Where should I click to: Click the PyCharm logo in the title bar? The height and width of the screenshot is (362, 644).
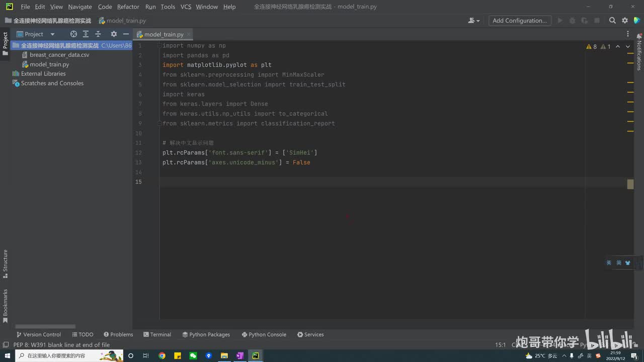point(10,7)
